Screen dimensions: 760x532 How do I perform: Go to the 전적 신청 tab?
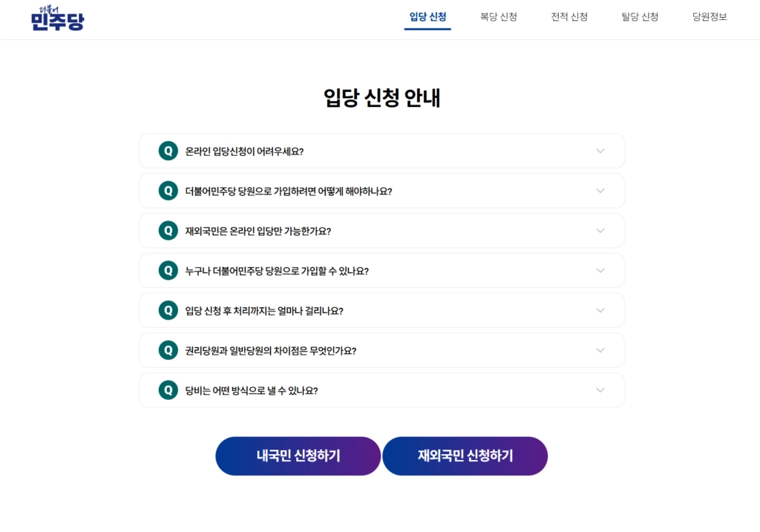coord(569,17)
